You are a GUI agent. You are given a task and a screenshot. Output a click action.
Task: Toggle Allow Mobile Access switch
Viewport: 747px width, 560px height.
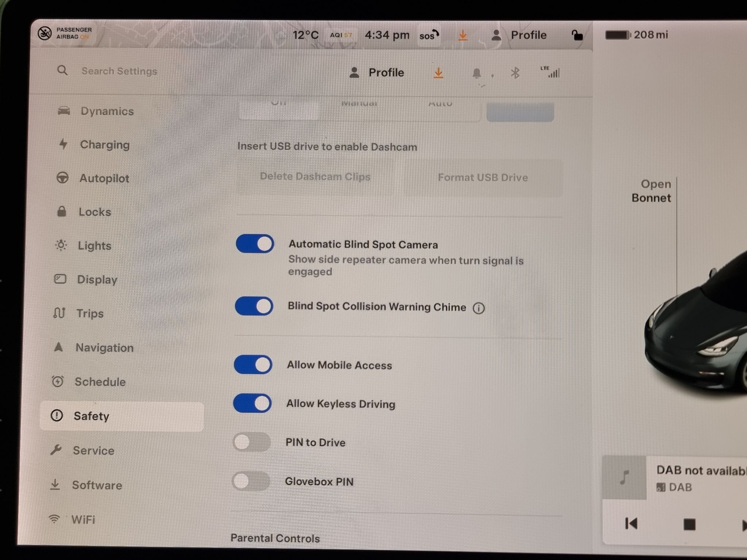click(x=253, y=364)
